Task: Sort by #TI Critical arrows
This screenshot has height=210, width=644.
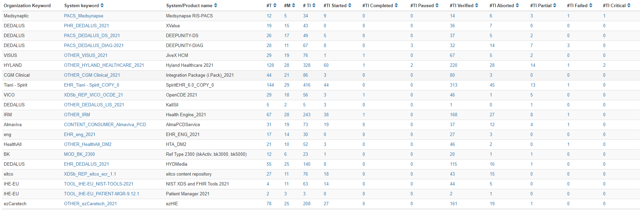Action: tap(629, 5)
